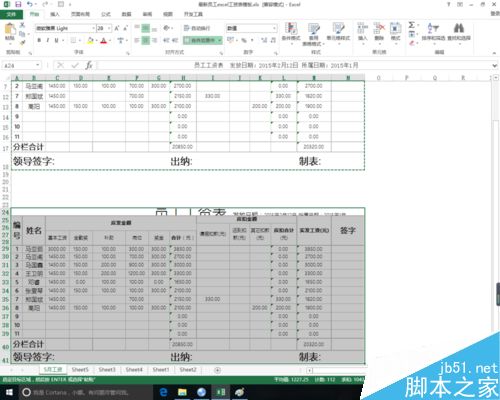Open the font size dropdown
Image resolution: width=500 pixels, height=400 pixels.
click(109, 29)
